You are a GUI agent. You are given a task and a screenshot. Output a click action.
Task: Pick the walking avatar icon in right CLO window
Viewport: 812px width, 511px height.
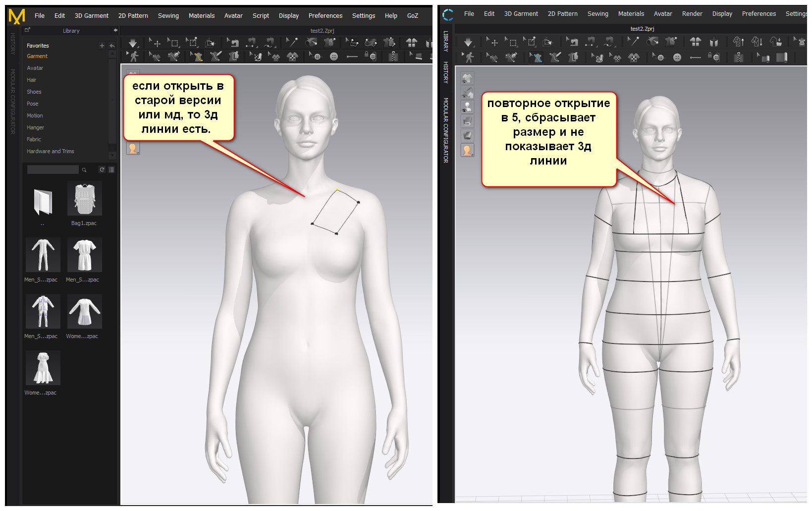pyautogui.click(x=468, y=57)
